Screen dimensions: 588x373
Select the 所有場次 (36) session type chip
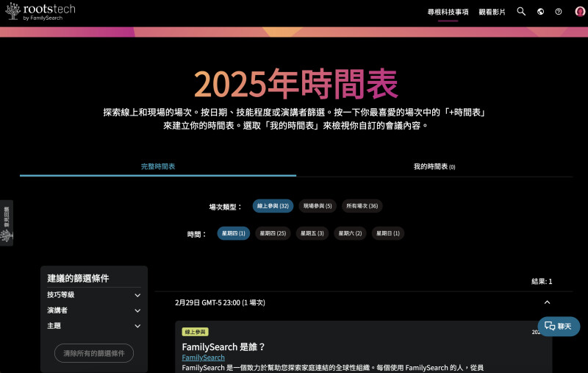[362, 206]
